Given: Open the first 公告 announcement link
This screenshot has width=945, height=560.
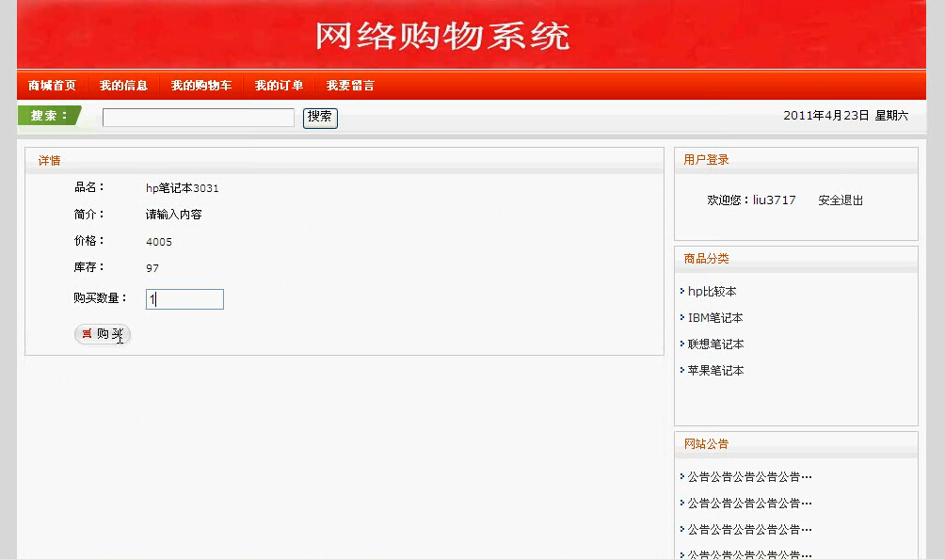Looking at the screenshot, I should (x=750, y=477).
